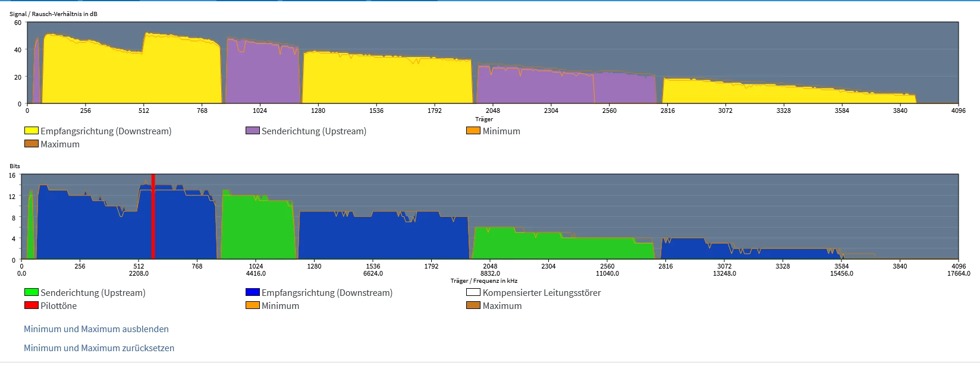Click the 'Bits' axis title above the lower chart
This screenshot has width=980, height=366.
(15, 166)
